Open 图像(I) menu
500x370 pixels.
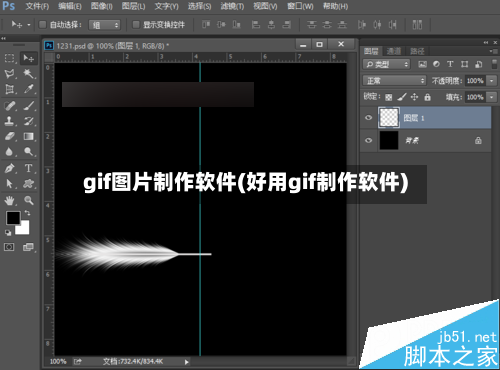click(x=102, y=6)
